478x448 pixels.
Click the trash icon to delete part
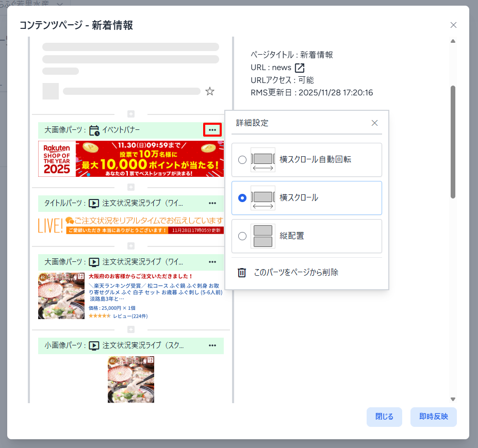tap(242, 272)
